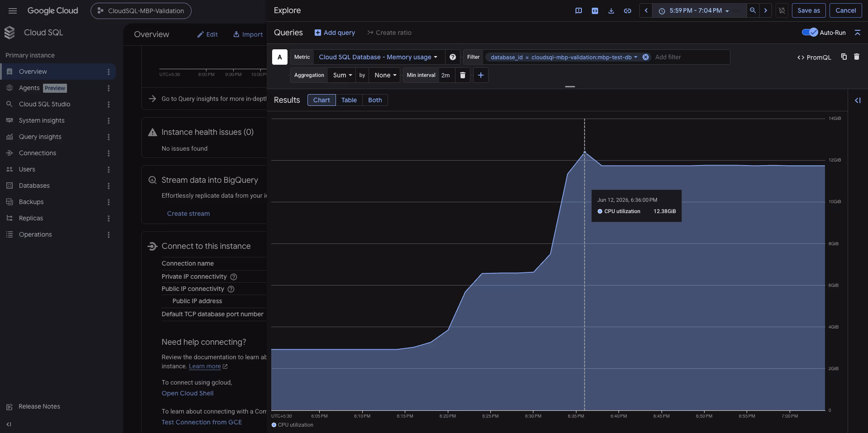Viewport: 868px width, 433px height.
Task: Click the send feedback icon in Explore header
Action: (x=579, y=10)
